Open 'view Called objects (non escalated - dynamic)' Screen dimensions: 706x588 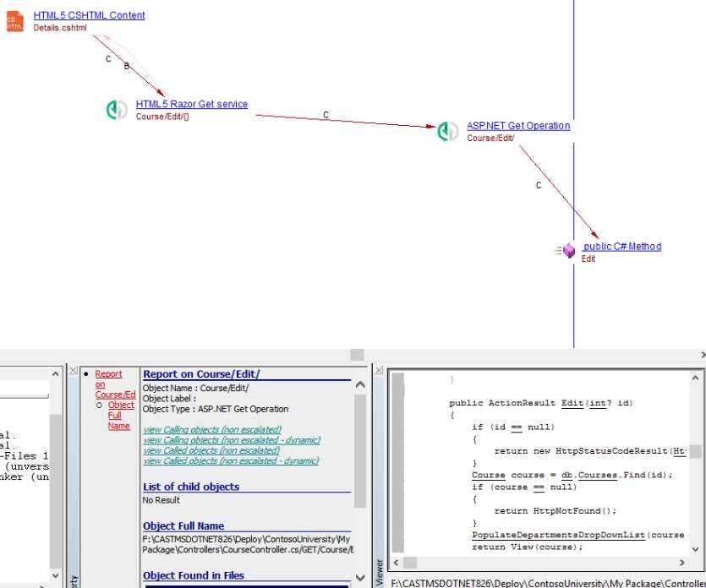click(x=231, y=461)
